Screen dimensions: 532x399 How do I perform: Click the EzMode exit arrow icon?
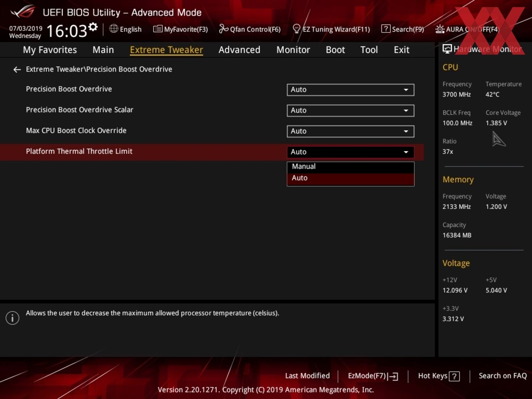pyautogui.click(x=393, y=376)
